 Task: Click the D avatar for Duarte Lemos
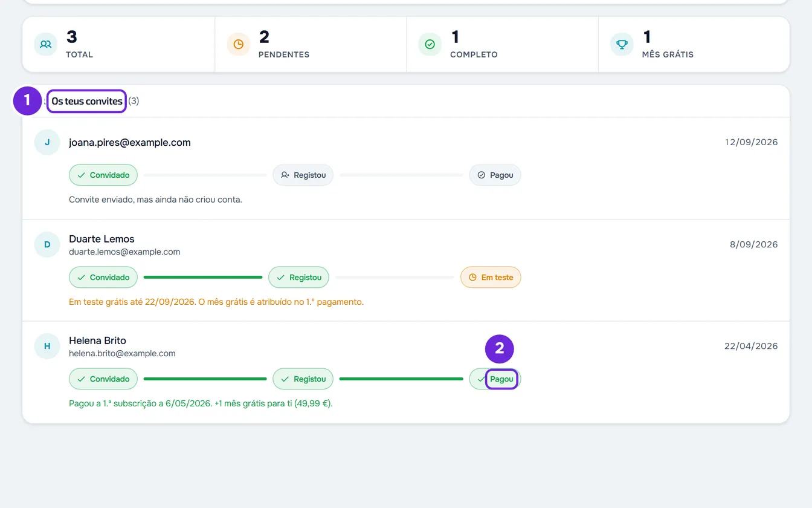point(47,244)
